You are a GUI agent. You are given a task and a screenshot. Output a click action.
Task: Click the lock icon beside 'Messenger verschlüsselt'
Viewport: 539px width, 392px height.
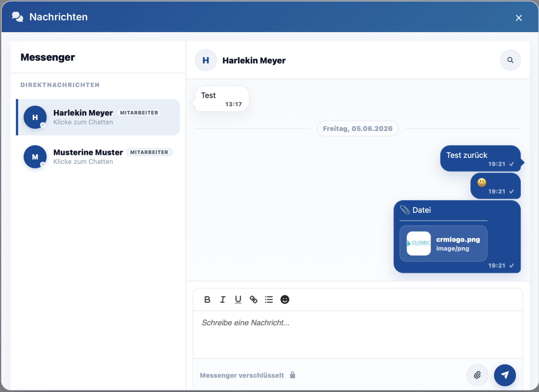[293, 375]
